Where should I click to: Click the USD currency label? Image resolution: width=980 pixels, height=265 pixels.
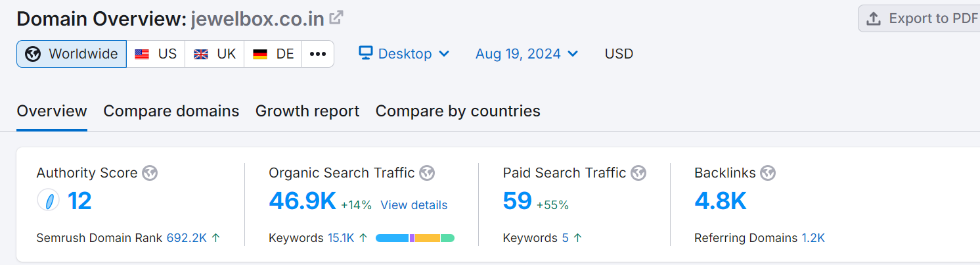tap(619, 54)
